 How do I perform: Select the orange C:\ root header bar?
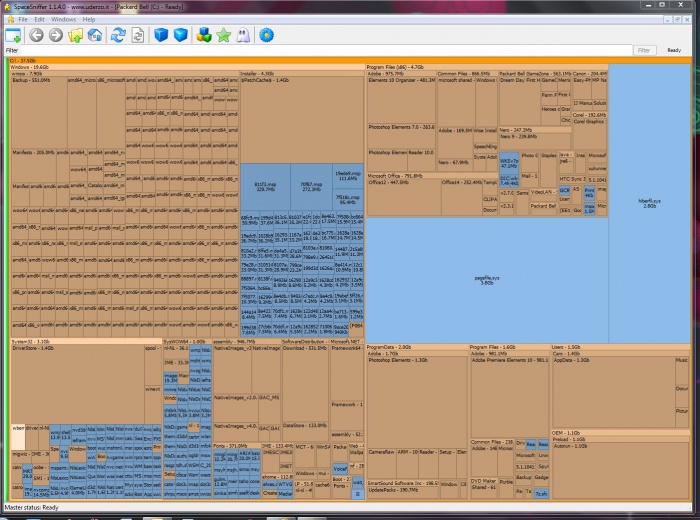350,60
